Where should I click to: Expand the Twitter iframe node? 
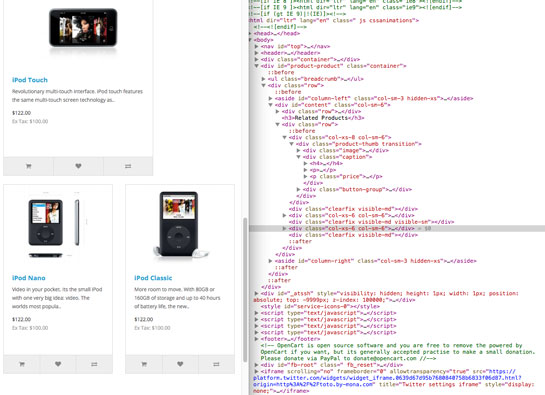tap(257, 371)
